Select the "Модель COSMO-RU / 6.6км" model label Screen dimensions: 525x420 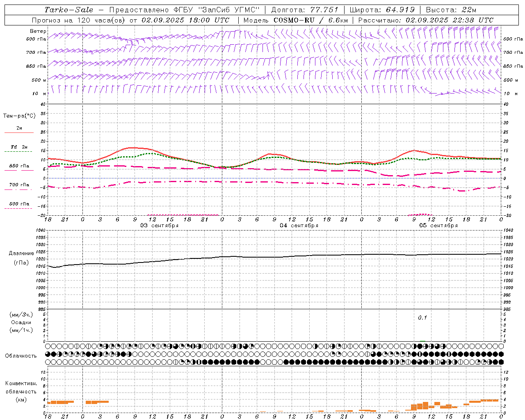click(296, 20)
